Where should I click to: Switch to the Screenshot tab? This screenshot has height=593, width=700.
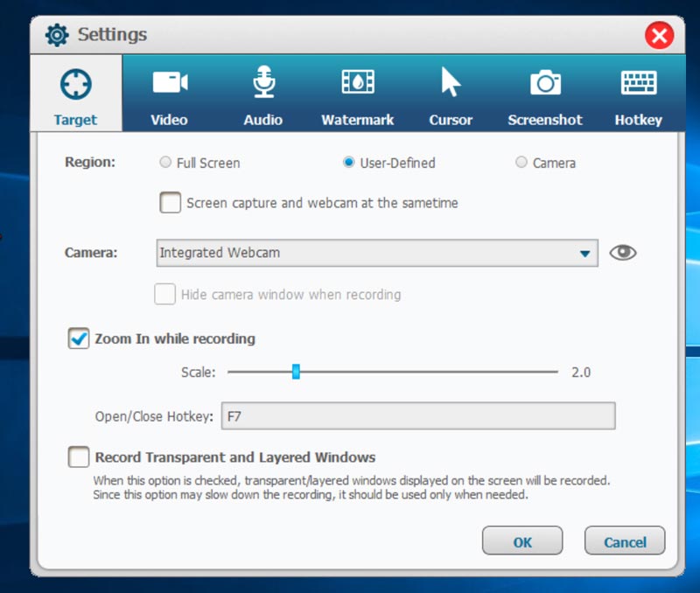tap(545, 94)
